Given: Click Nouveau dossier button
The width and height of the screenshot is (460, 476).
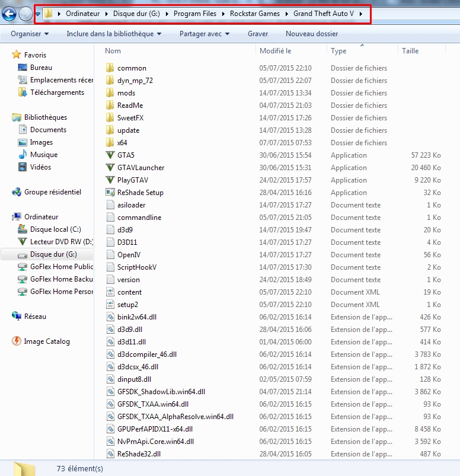Looking at the screenshot, I should [312, 34].
